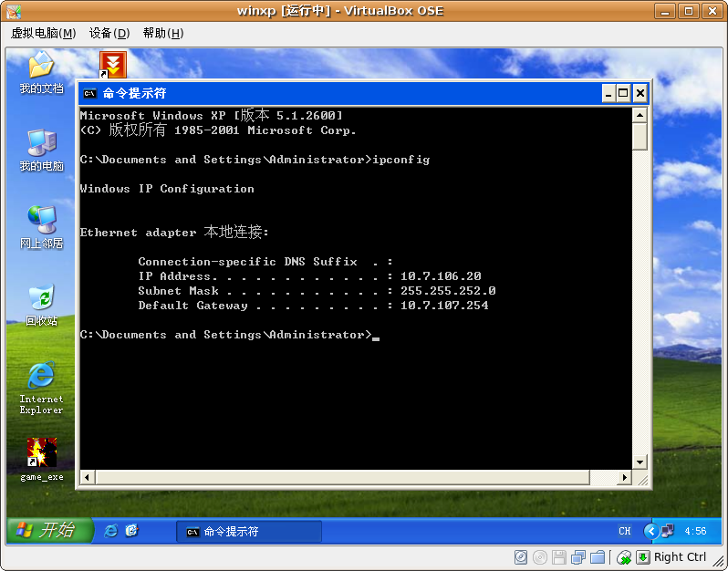Maximize the VirtualBox window
728x571 pixels.
689,11
